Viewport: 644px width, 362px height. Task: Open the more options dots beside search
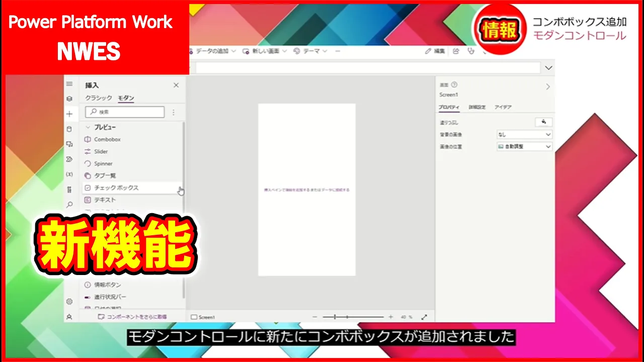point(174,113)
